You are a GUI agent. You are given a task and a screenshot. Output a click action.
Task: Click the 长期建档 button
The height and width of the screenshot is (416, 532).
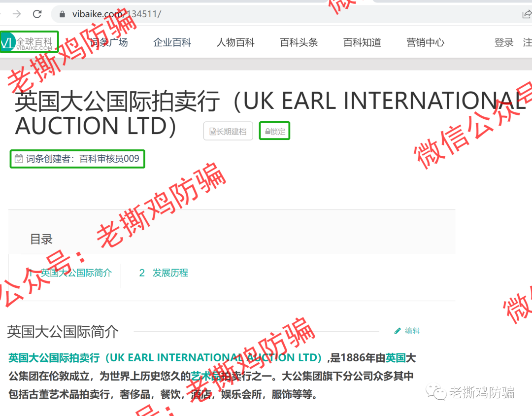(x=228, y=131)
